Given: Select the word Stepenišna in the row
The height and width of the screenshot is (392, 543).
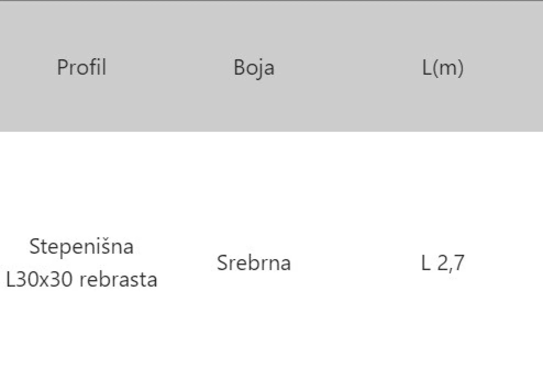Looking at the screenshot, I should (x=81, y=247).
